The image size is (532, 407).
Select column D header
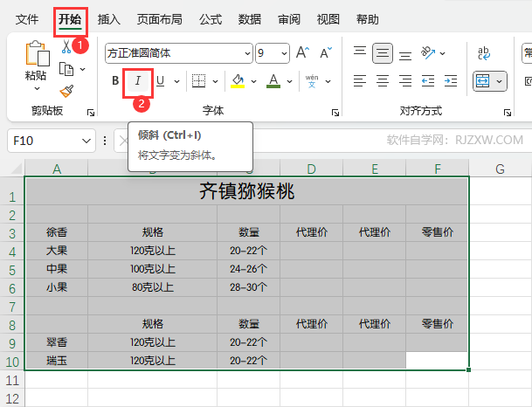(x=312, y=169)
